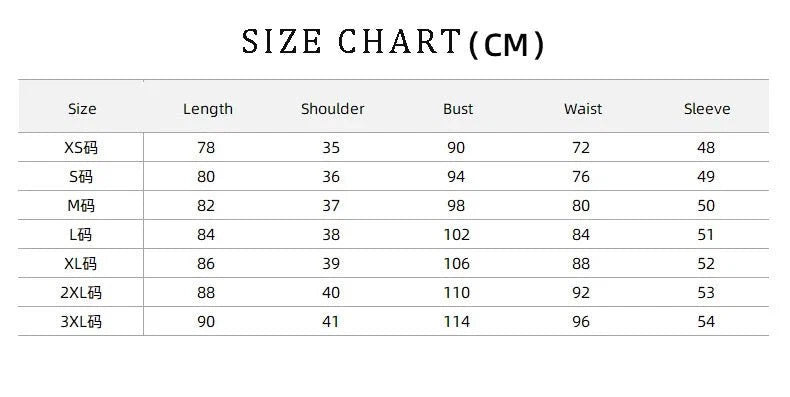The height and width of the screenshot is (397, 790).
Task: Select the Waist column header
Action: (x=582, y=109)
